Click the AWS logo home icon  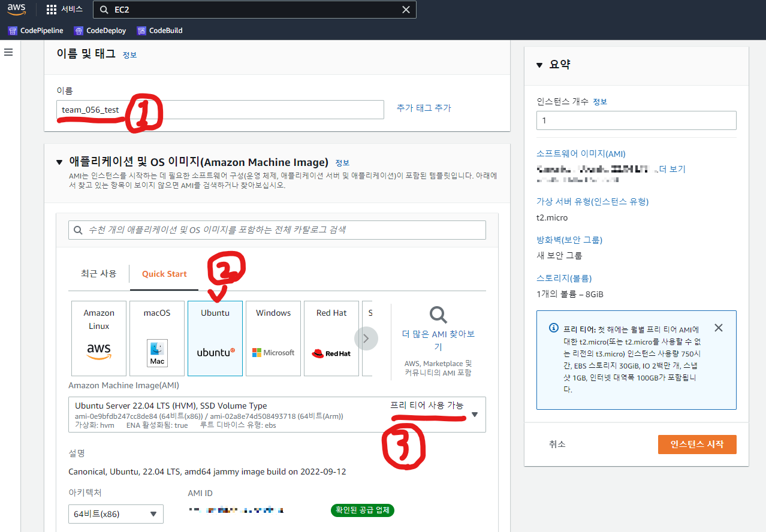tap(17, 10)
